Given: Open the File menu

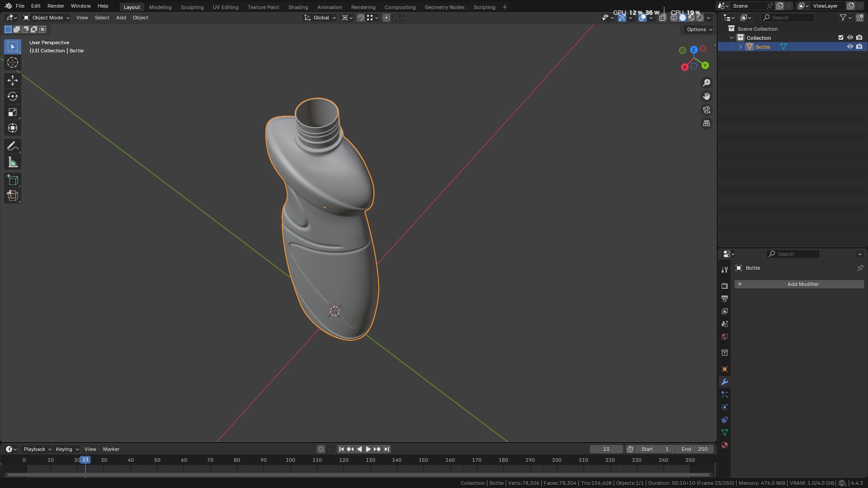Looking at the screenshot, I should tap(20, 6).
